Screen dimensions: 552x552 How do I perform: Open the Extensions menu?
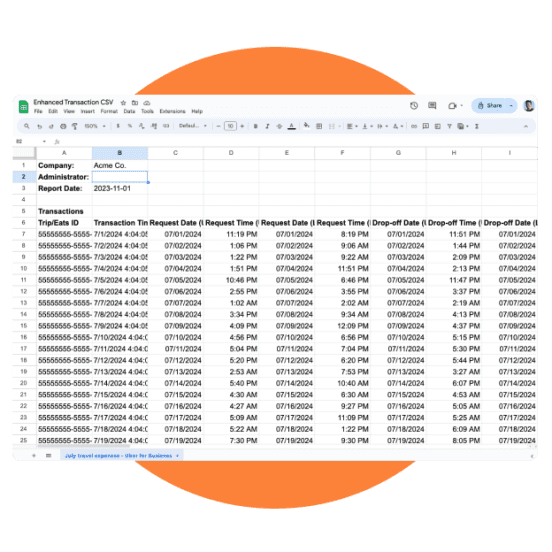(172, 111)
